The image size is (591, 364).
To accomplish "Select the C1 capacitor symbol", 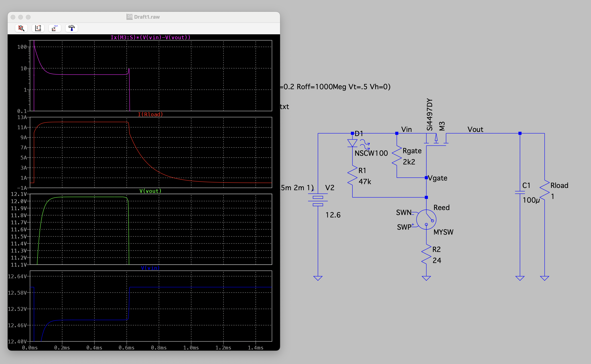I will [520, 192].
